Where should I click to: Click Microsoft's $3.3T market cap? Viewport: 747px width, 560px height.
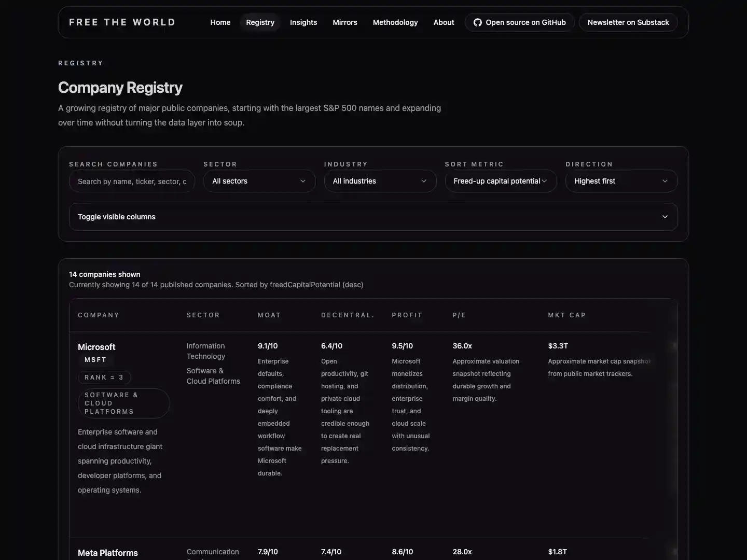[x=558, y=346]
